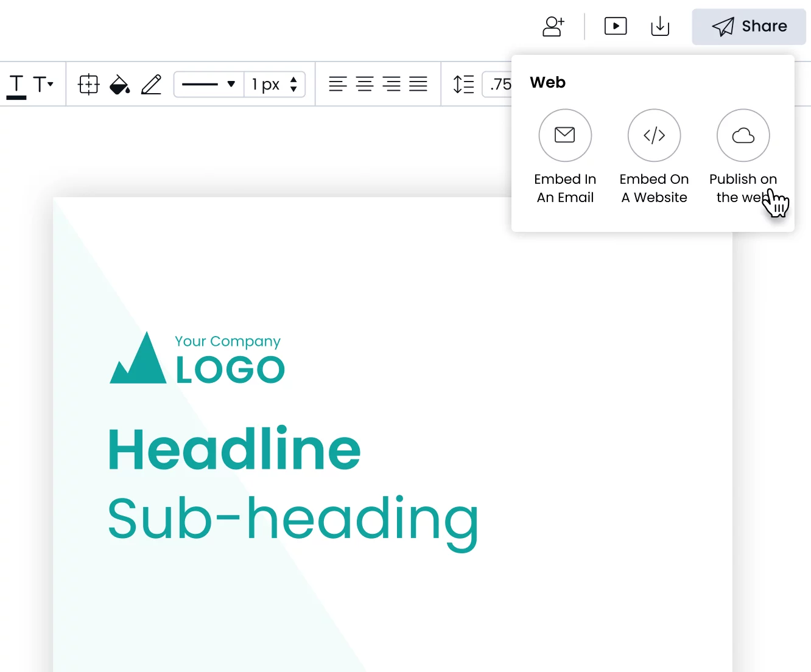811x672 pixels.
Task: Click the line spacing value field
Action: tap(499, 84)
